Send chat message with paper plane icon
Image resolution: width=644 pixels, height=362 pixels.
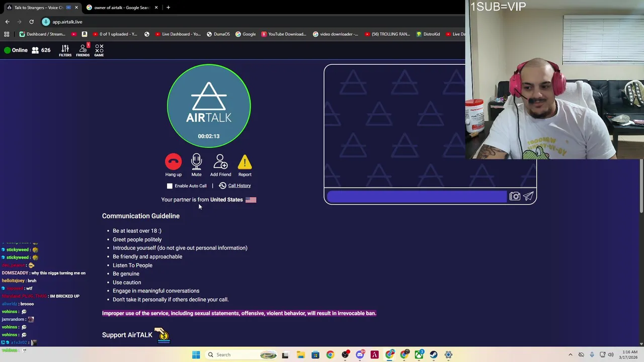pyautogui.click(x=528, y=197)
